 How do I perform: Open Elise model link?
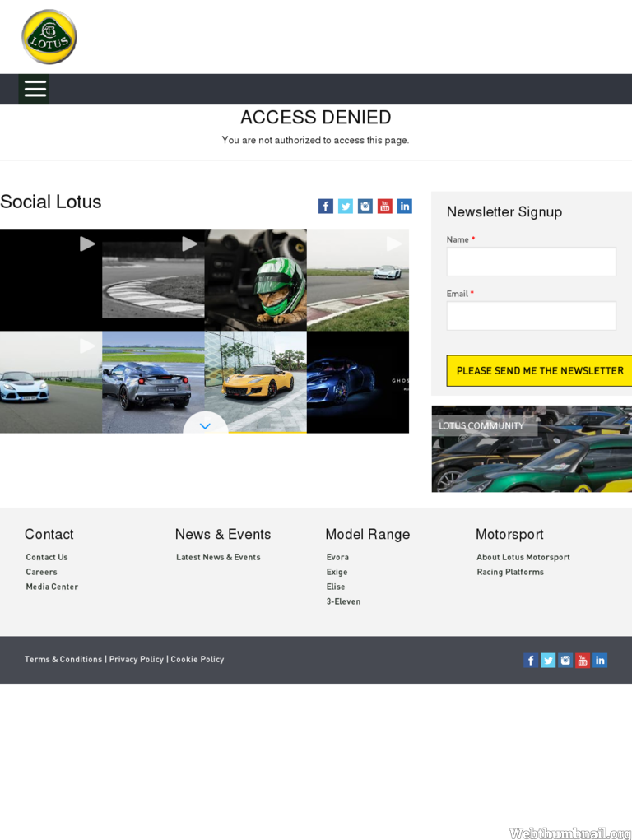336,587
